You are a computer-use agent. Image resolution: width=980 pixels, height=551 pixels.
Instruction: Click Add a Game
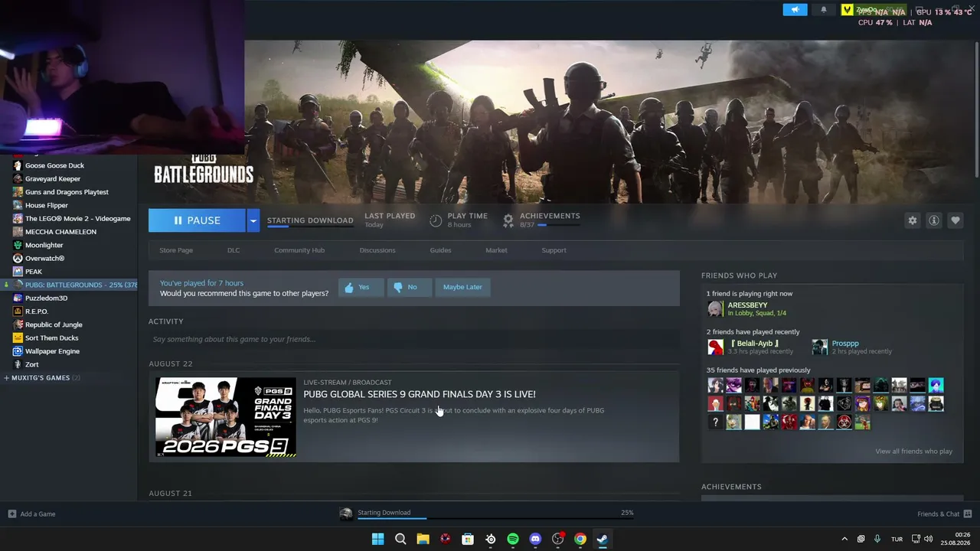coord(32,514)
